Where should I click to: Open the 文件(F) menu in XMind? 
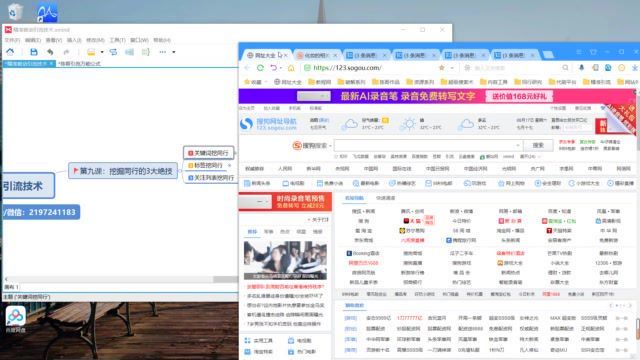(12, 40)
